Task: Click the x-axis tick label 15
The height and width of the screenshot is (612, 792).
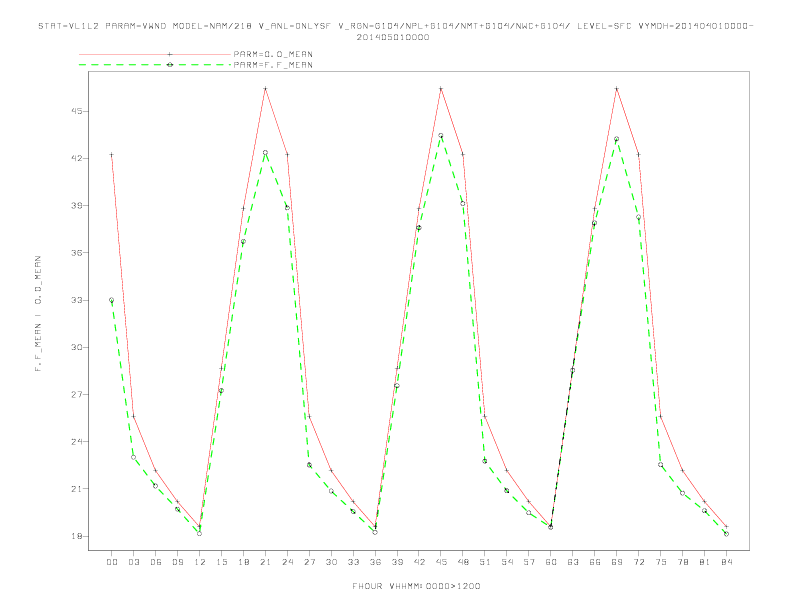Action: tap(221, 562)
